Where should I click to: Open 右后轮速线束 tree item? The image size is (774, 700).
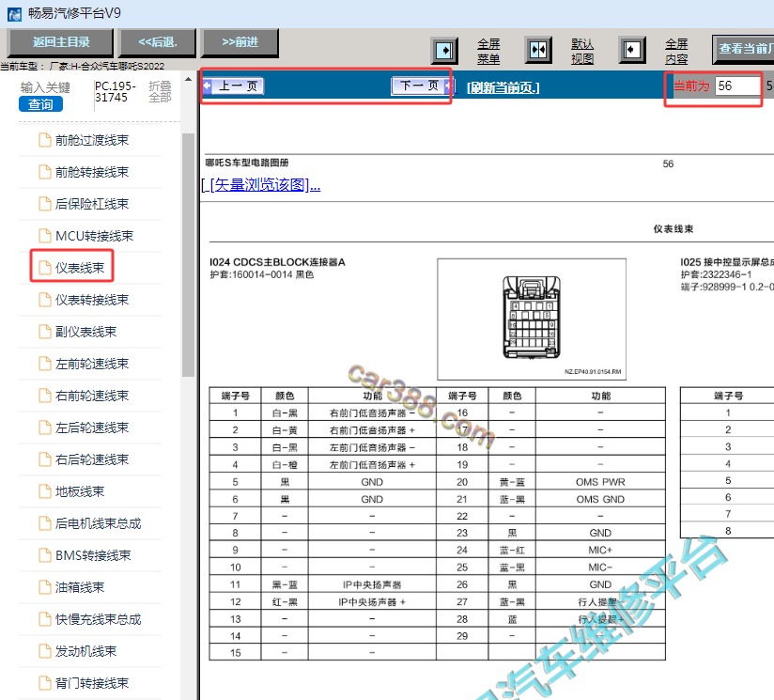92,459
